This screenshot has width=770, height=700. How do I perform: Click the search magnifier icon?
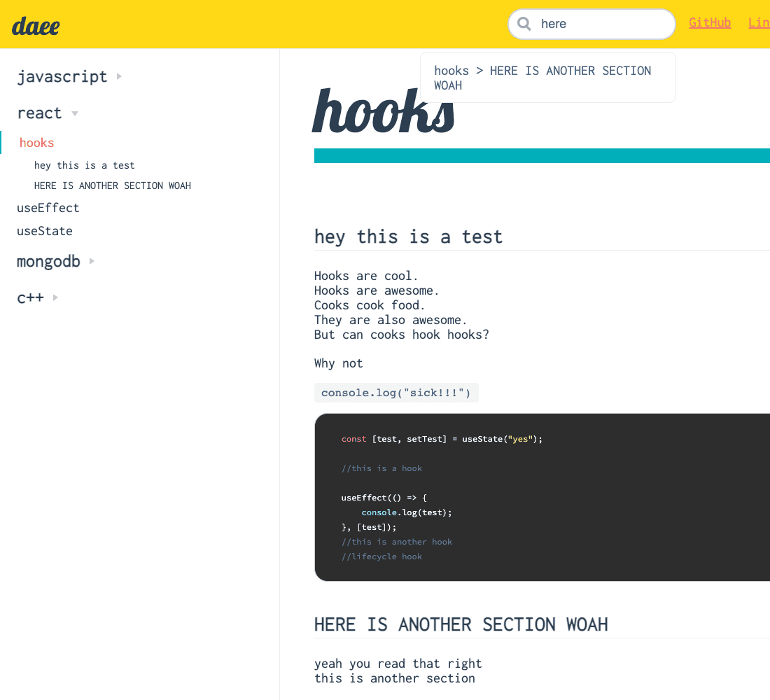[x=524, y=24]
